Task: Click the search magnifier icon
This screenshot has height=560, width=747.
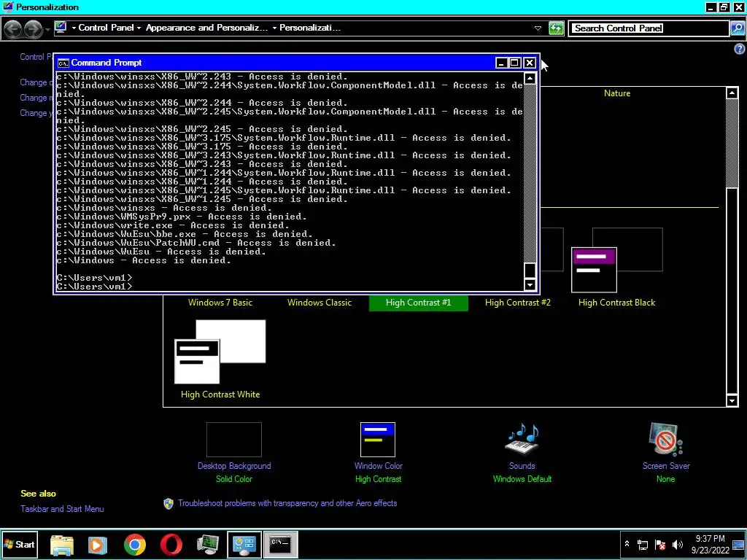Action: (x=737, y=28)
